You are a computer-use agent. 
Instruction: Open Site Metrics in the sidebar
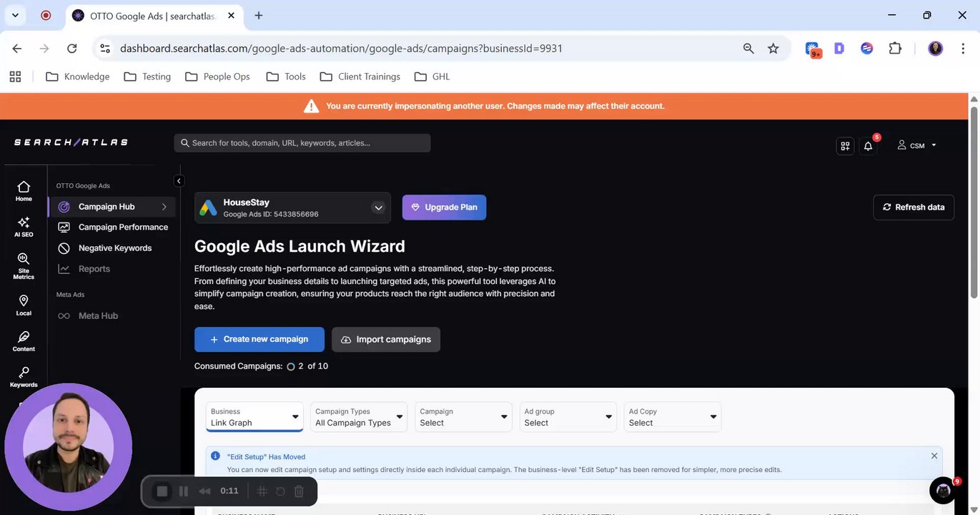click(x=24, y=266)
